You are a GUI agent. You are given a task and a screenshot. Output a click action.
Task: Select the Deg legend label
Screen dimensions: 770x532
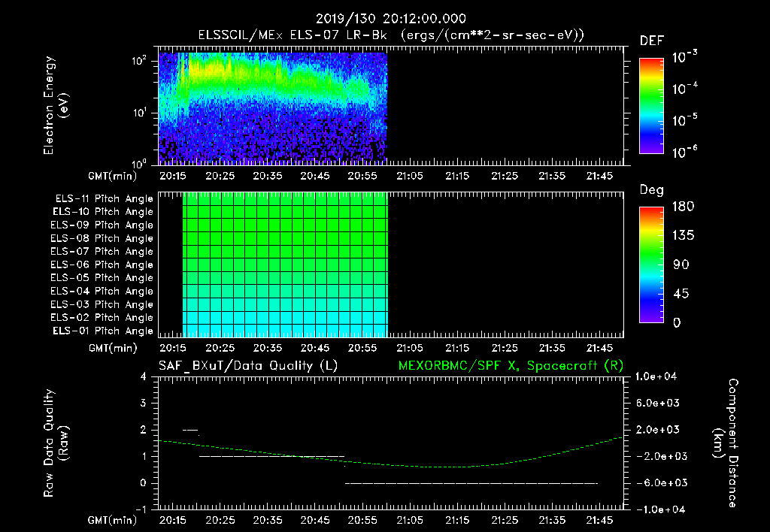652,190
